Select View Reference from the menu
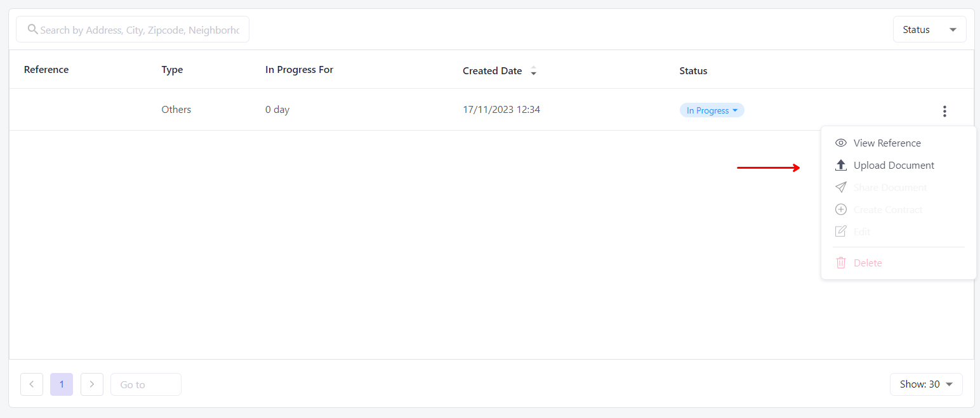The width and height of the screenshot is (980, 418). pyautogui.click(x=887, y=143)
